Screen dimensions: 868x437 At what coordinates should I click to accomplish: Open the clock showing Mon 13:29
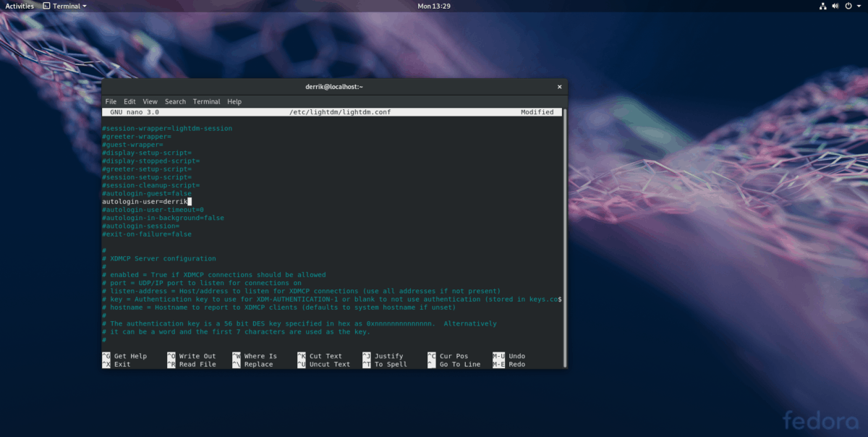434,6
